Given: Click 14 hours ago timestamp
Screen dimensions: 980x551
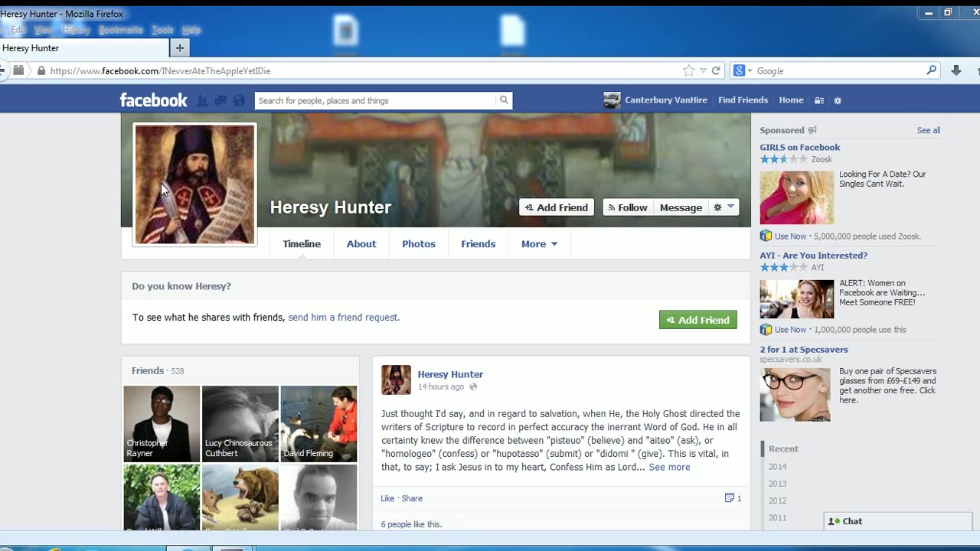Looking at the screenshot, I should pyautogui.click(x=441, y=387).
